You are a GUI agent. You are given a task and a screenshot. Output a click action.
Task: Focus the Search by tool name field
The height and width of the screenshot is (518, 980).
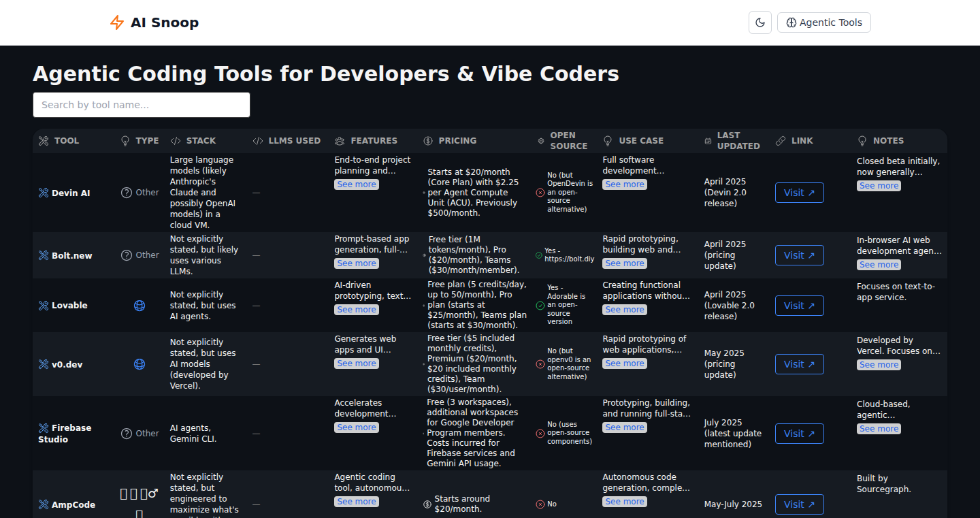(x=142, y=105)
